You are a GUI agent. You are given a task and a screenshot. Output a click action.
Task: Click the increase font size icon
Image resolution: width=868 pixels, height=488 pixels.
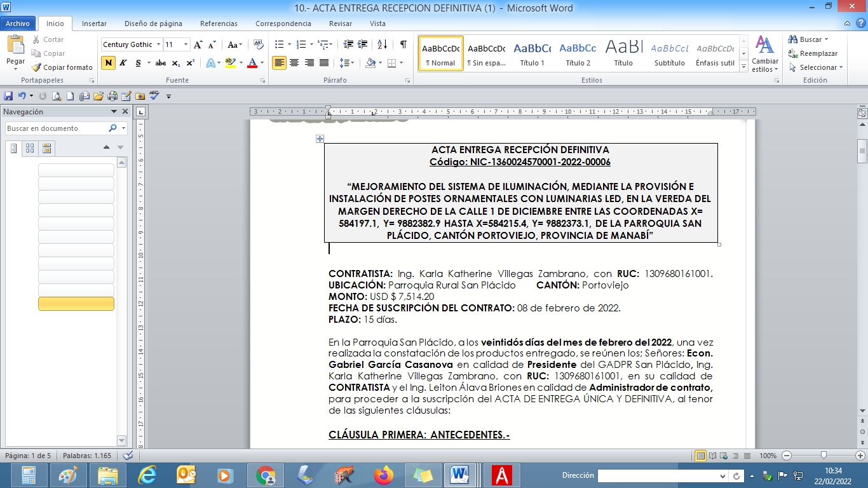pyautogui.click(x=198, y=44)
